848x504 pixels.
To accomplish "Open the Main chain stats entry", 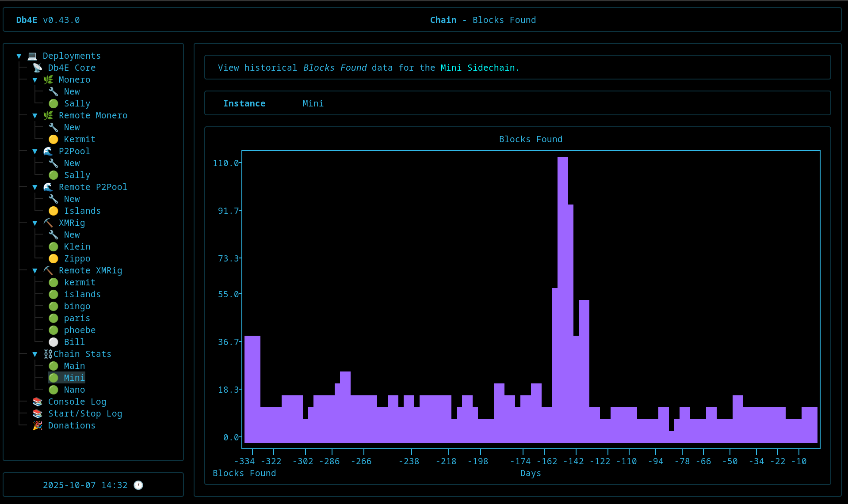I will pos(74,366).
